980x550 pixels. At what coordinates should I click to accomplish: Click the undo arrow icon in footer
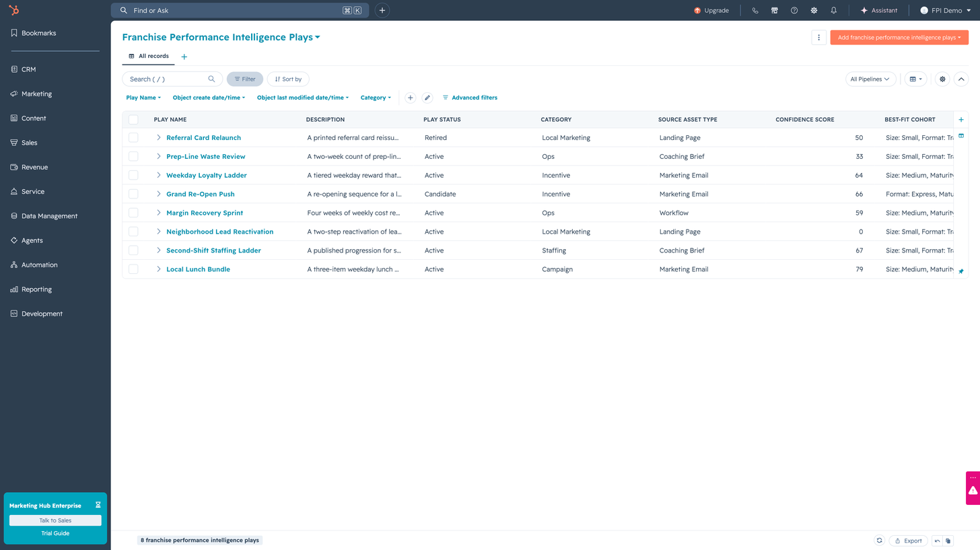[x=938, y=541]
